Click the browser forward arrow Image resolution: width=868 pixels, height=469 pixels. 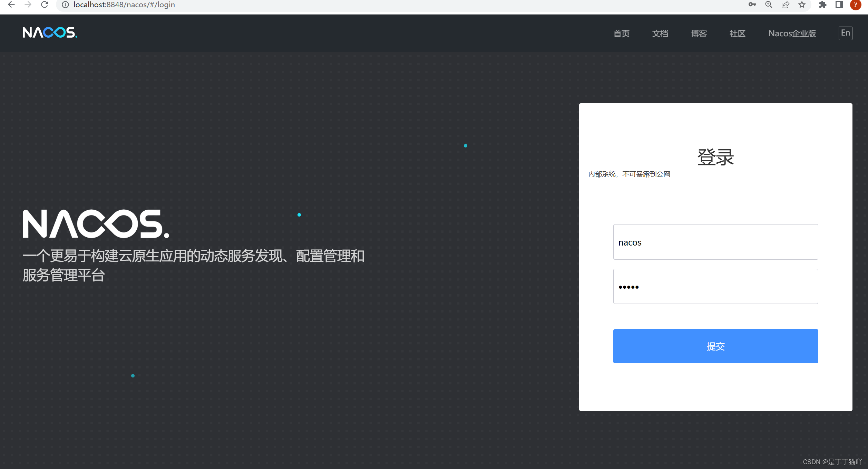click(28, 4)
